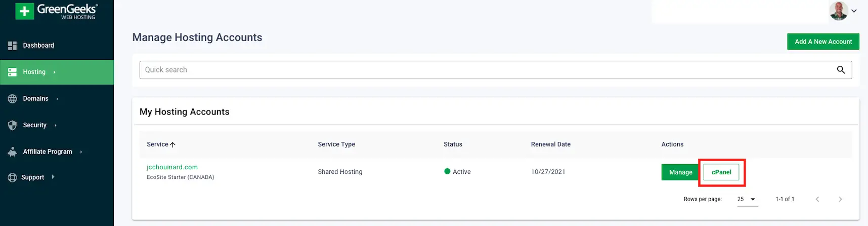Click the green Active status dot
The width and height of the screenshot is (868, 226).
tap(447, 171)
